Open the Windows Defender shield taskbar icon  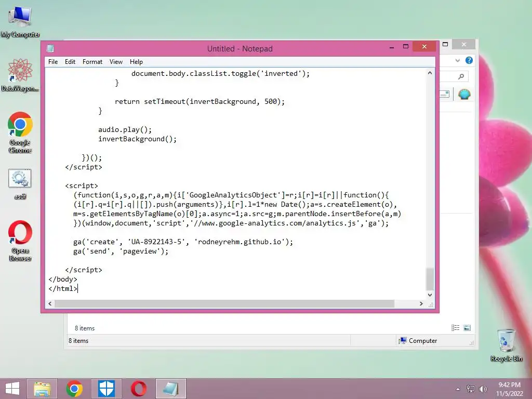(107, 389)
